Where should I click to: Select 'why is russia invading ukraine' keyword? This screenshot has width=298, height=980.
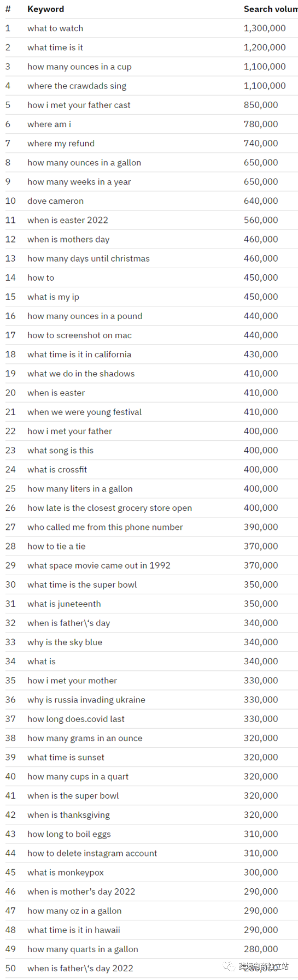pyautogui.click(x=86, y=700)
